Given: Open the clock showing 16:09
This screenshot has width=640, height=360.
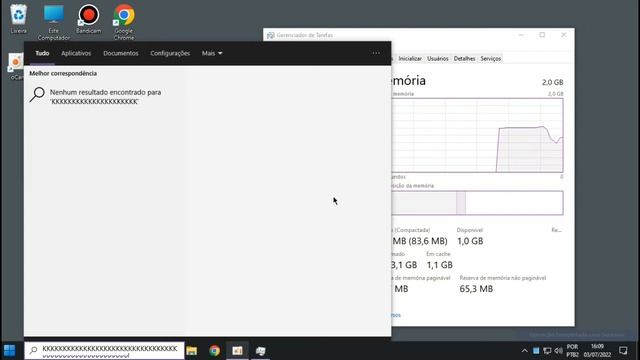Looking at the screenshot, I should point(597,351).
